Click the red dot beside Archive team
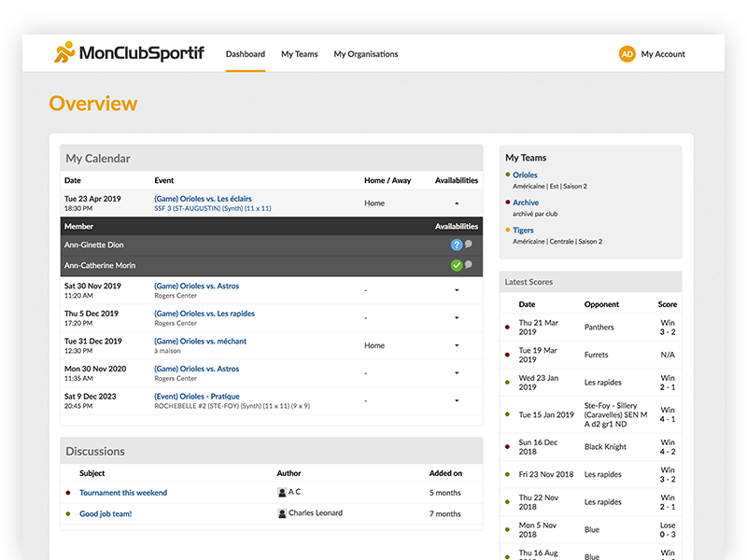This screenshot has height=560, width=747. tap(508, 202)
